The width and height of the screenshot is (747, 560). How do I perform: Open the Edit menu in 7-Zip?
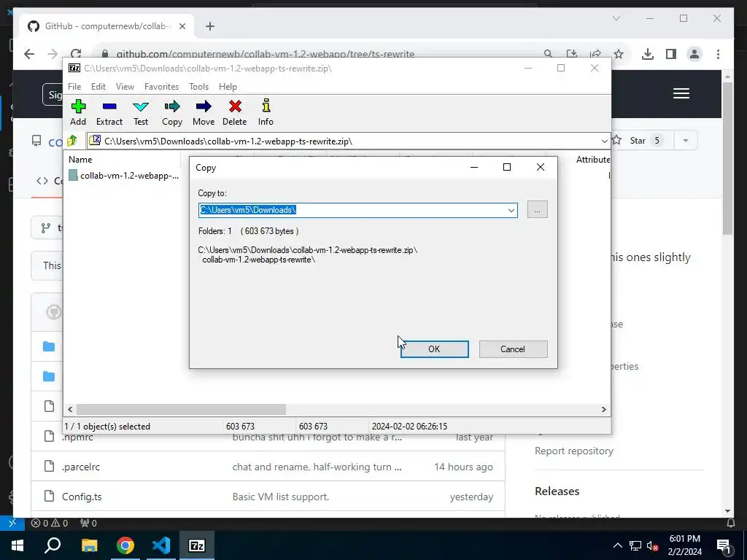pyautogui.click(x=98, y=87)
